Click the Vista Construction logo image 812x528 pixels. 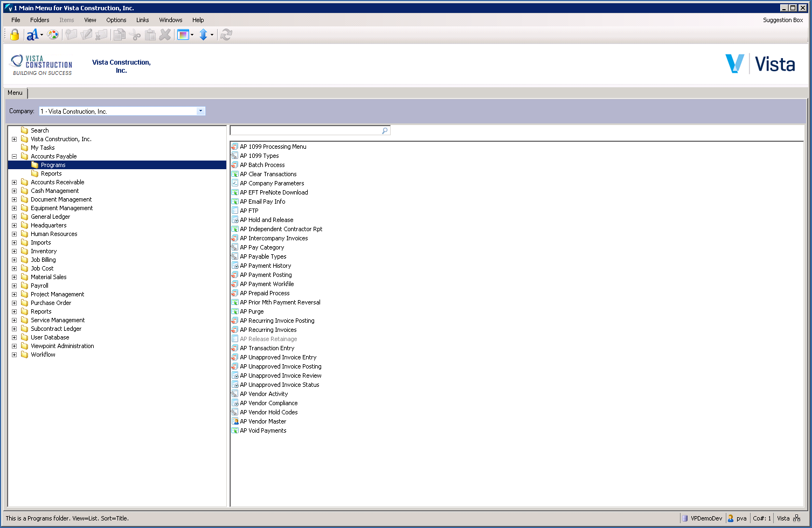pyautogui.click(x=42, y=65)
